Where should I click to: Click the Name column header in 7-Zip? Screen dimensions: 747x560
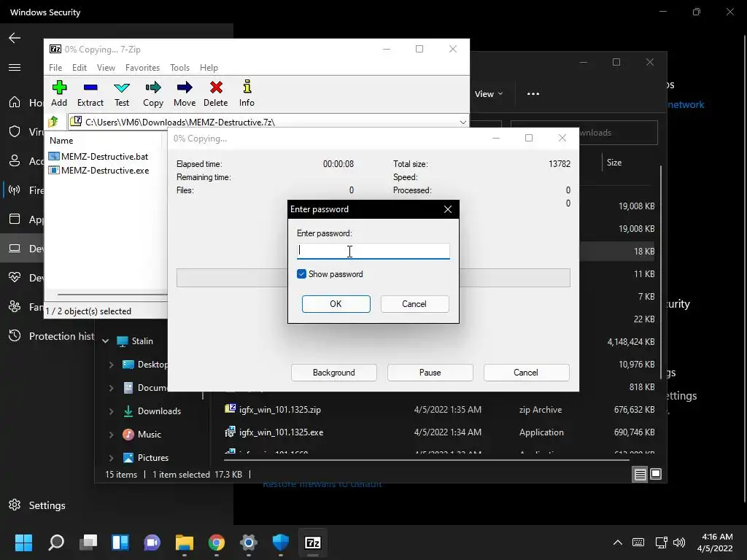[61, 141]
